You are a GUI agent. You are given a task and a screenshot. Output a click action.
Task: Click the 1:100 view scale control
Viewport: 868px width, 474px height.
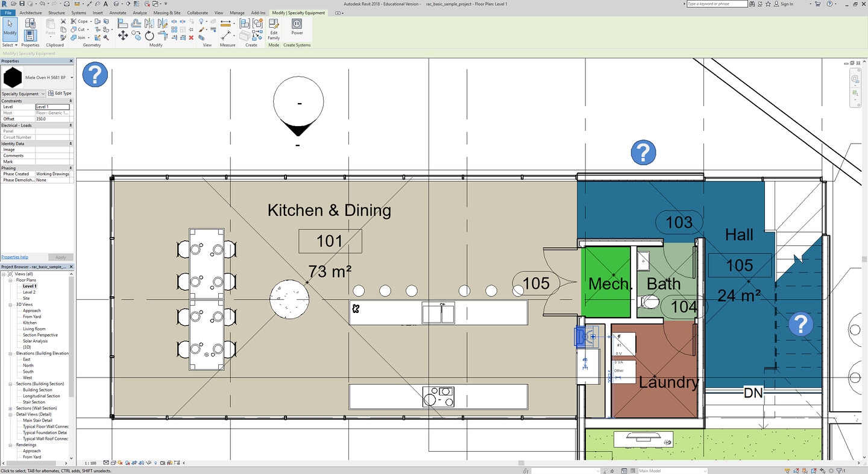click(x=90, y=463)
